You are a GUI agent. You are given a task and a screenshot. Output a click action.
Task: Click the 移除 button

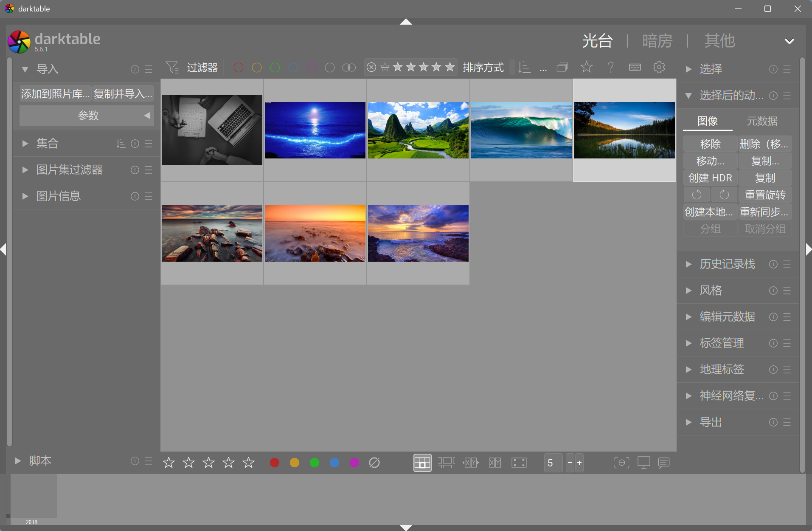pos(710,144)
